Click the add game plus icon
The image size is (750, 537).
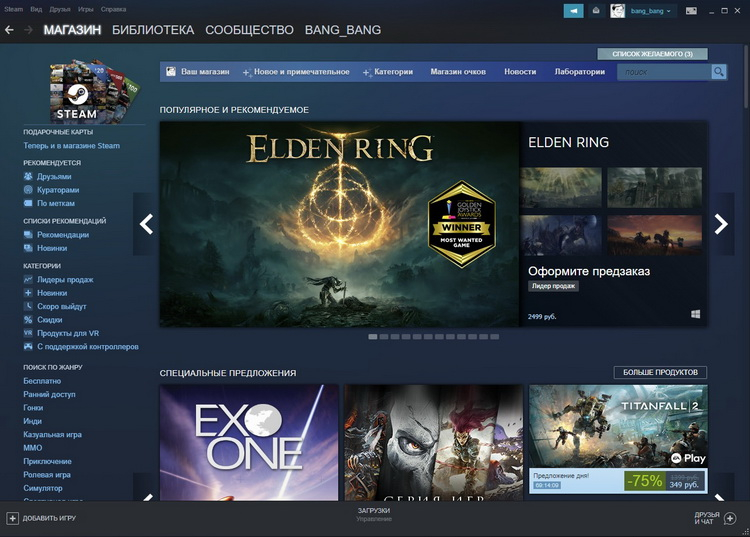(x=12, y=518)
